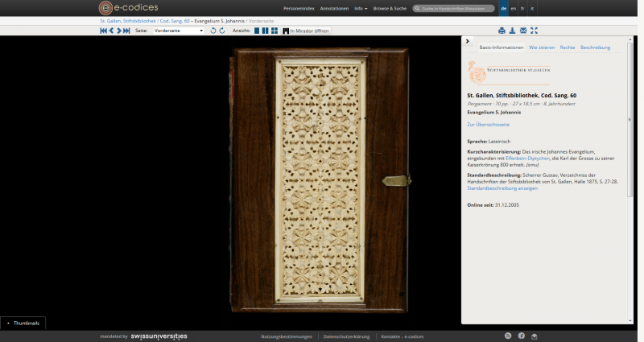The height and width of the screenshot is (342, 644).
Task: Click the St. Gallen, Stiftsbibliothek breadcrumb
Action: 128,21
